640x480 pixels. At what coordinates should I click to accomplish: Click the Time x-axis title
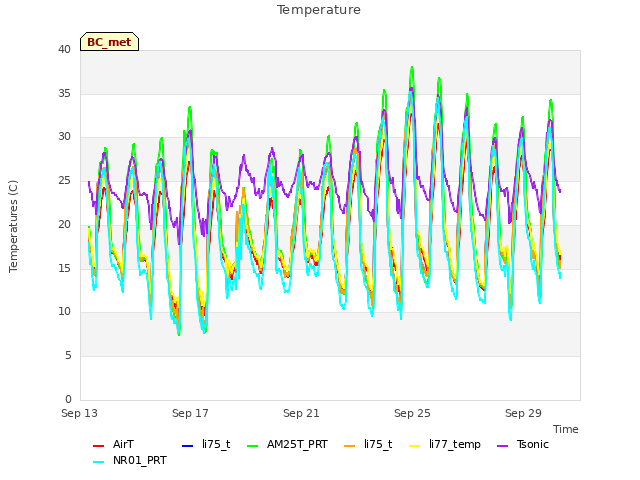click(x=565, y=429)
